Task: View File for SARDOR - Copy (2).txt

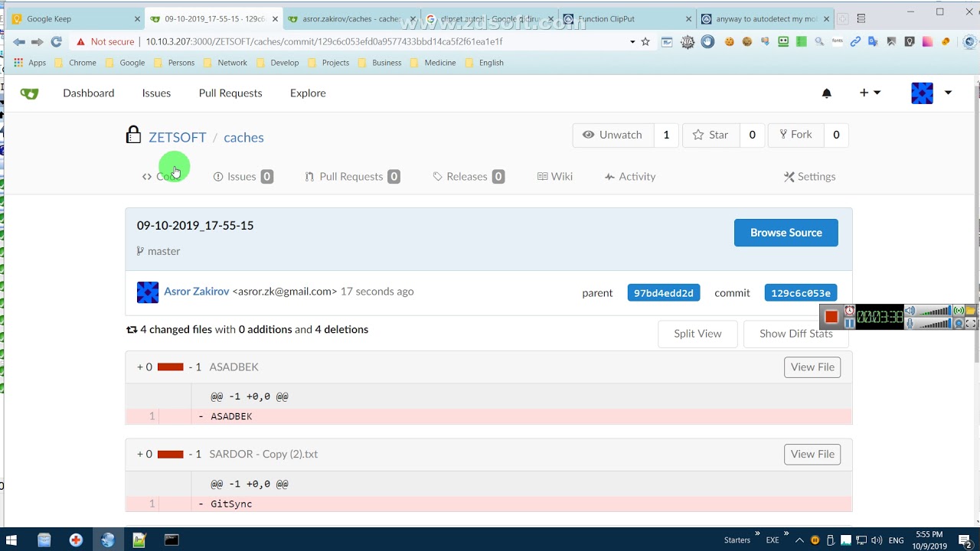Action: (812, 455)
